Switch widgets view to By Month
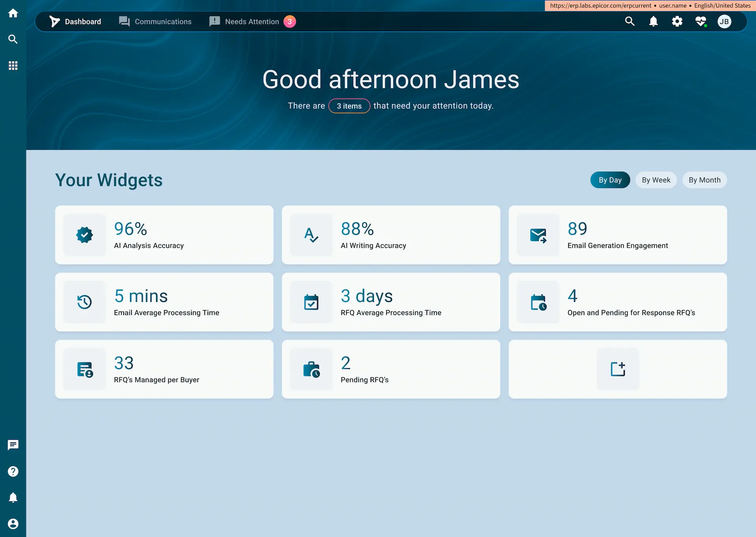This screenshot has height=537, width=756. pos(704,180)
